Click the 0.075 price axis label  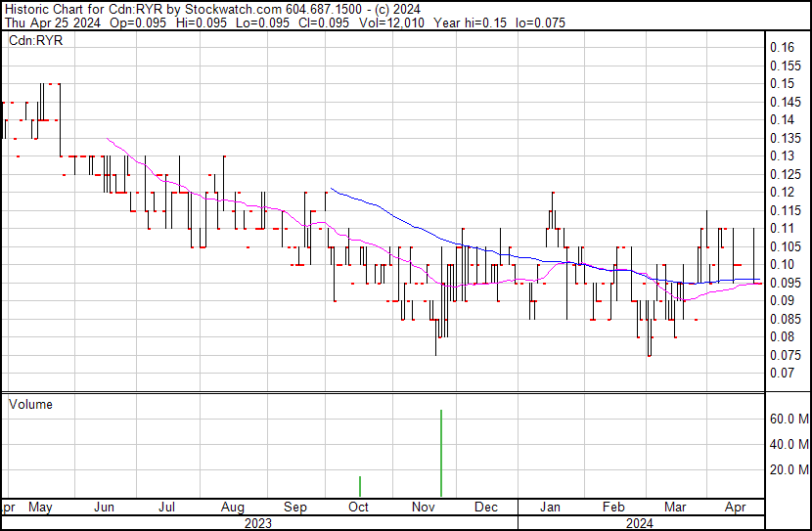coord(786,355)
